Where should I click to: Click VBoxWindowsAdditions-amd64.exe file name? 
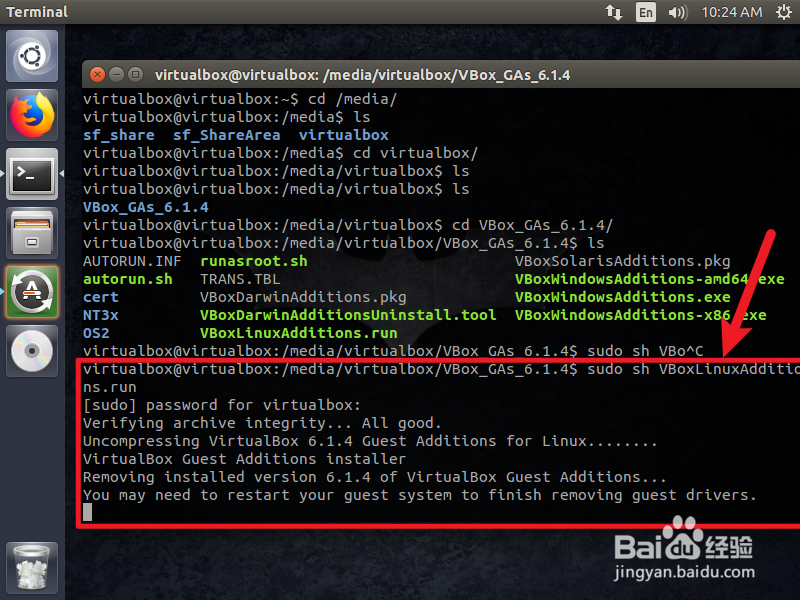tap(649, 279)
